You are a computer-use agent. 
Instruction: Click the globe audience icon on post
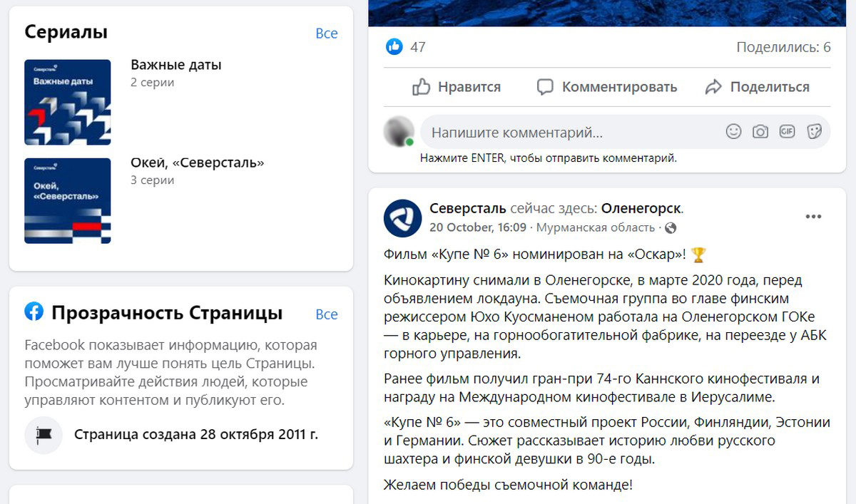[670, 228]
